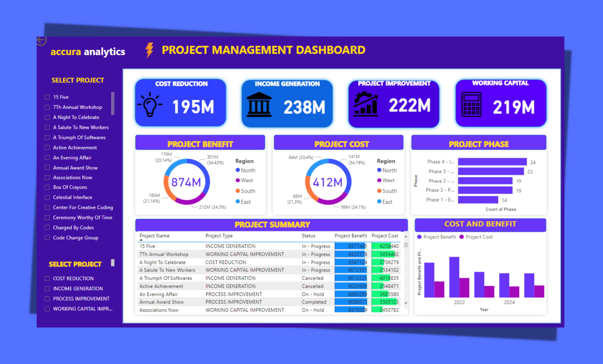Image resolution: width=603 pixels, height=364 pixels.
Task: Click the 2024 year axis label
Action: coord(509,302)
